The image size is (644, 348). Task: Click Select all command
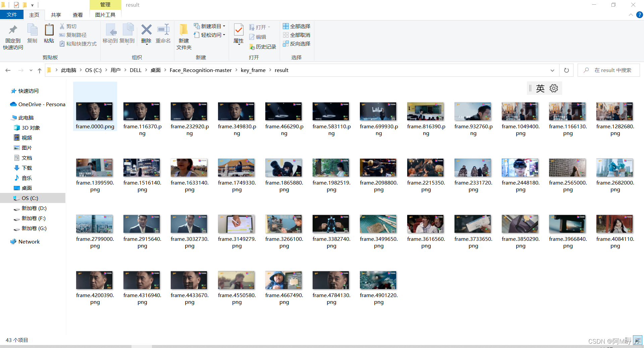tap(297, 26)
